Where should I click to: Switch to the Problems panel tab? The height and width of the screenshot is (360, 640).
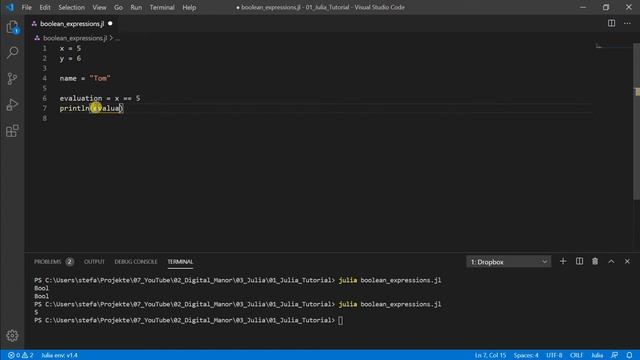pyautogui.click(x=47, y=262)
